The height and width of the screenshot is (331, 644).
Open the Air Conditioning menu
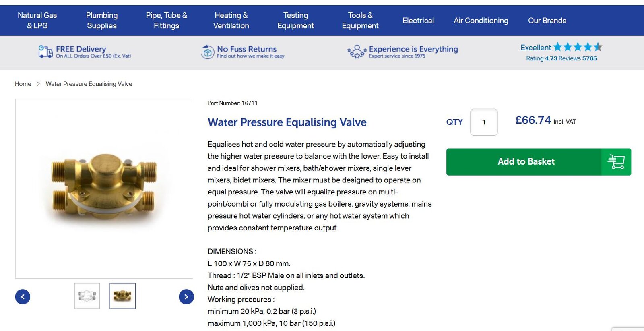[481, 21]
